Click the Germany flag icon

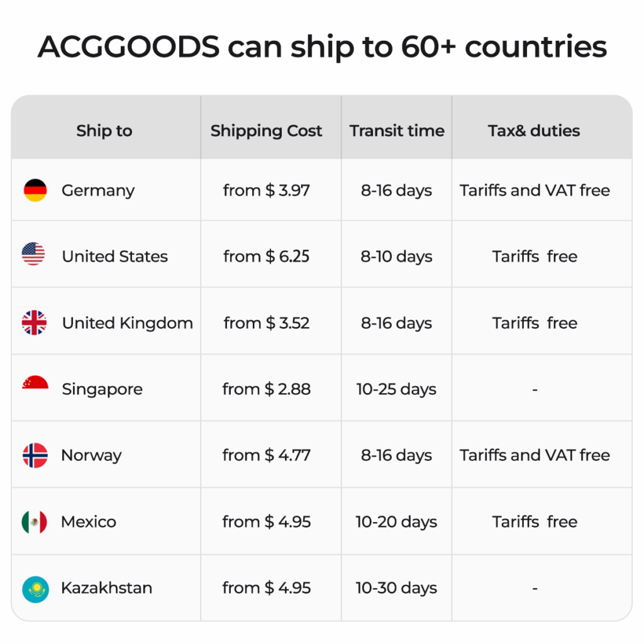(x=35, y=191)
